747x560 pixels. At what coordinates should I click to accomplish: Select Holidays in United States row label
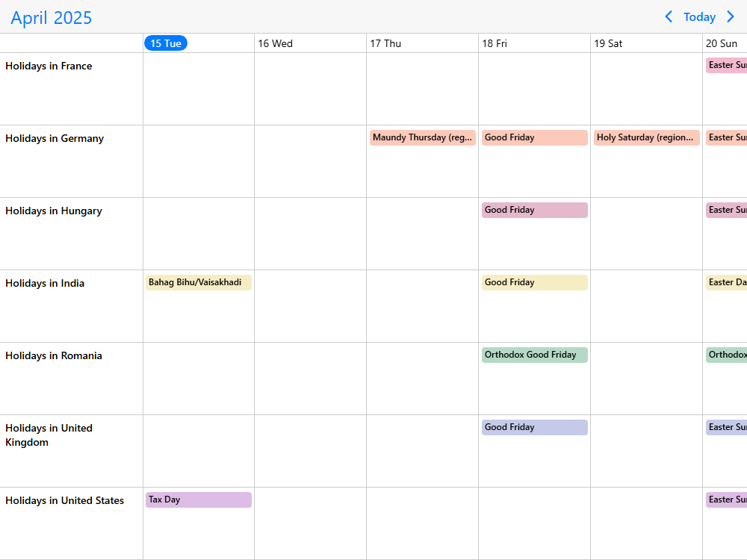tap(64, 500)
